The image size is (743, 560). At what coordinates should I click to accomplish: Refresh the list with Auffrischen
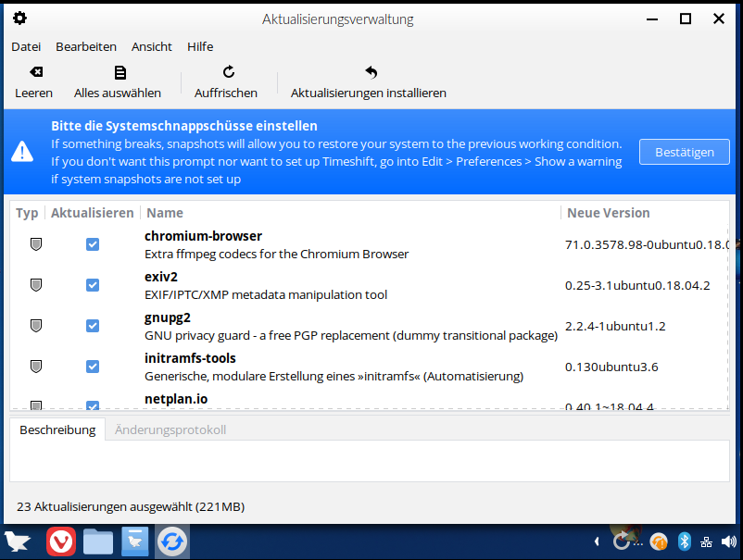point(226,73)
